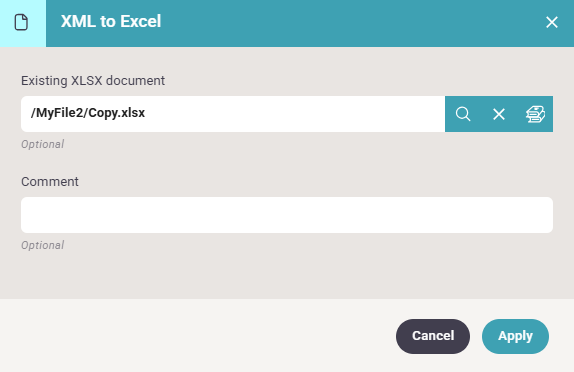The width and height of the screenshot is (574, 372).
Task: Click the empty footer area beside Cancel
Action: point(198,335)
